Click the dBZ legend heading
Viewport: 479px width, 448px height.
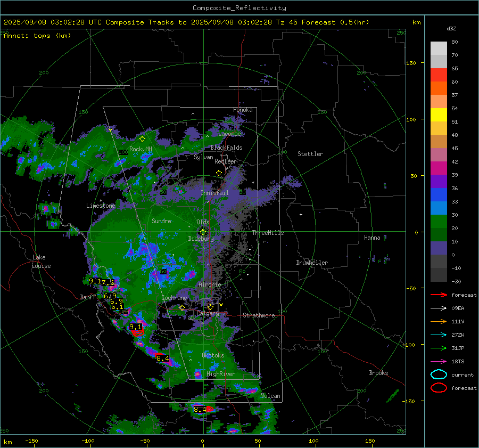[x=451, y=29]
